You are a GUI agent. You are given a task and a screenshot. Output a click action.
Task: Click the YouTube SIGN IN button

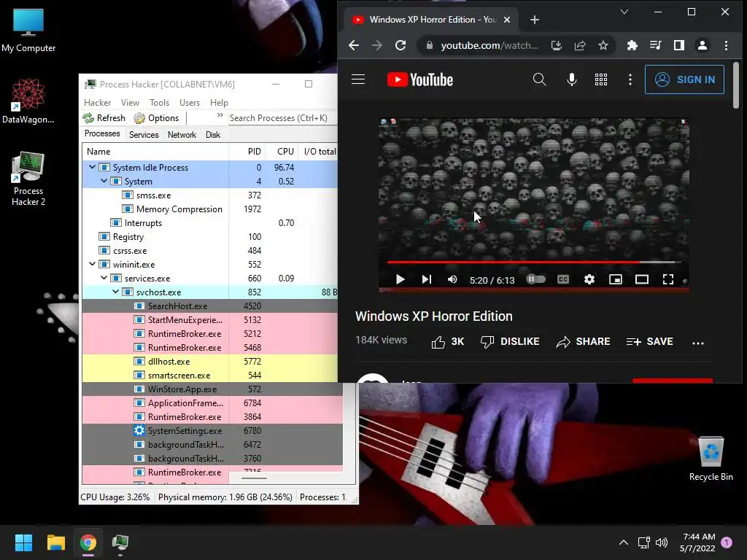(x=684, y=79)
